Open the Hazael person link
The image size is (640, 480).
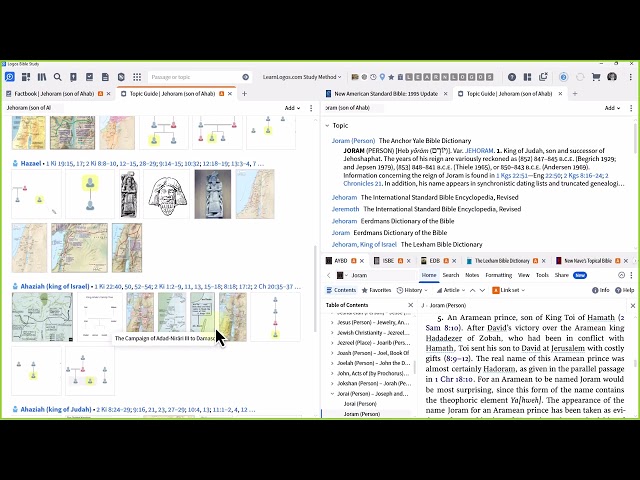[31, 164]
